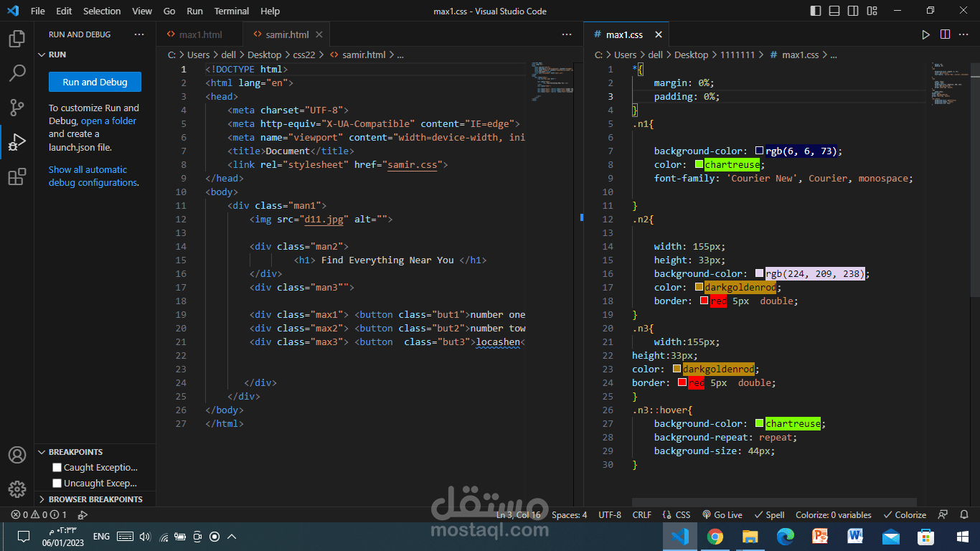Click the Run and Debug button
Image resolution: width=980 pixels, height=551 pixels.
tap(95, 82)
